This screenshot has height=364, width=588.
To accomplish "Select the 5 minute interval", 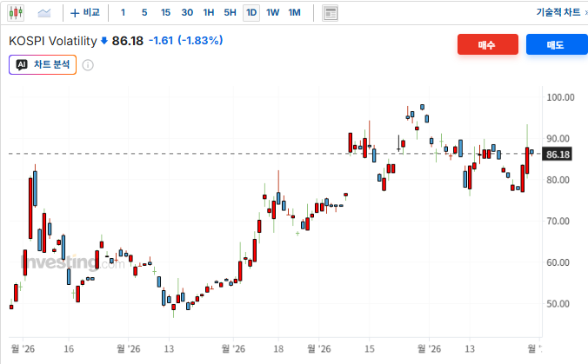I will 144,13.
